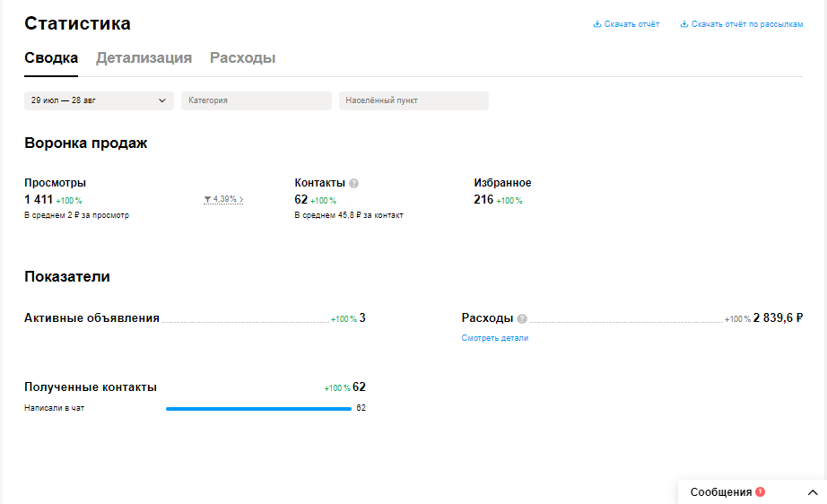Screen dimensions: 827x504
Task: Click the Категория filter field
Action: [257, 100]
